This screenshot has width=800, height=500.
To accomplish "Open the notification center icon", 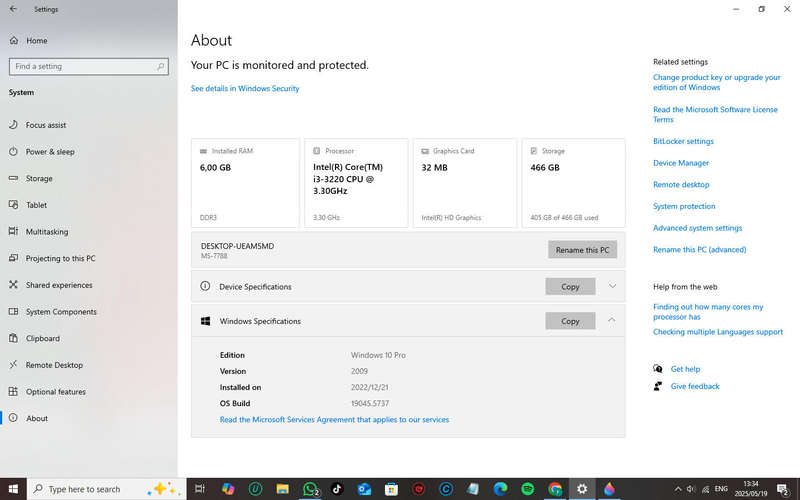I will (783, 489).
